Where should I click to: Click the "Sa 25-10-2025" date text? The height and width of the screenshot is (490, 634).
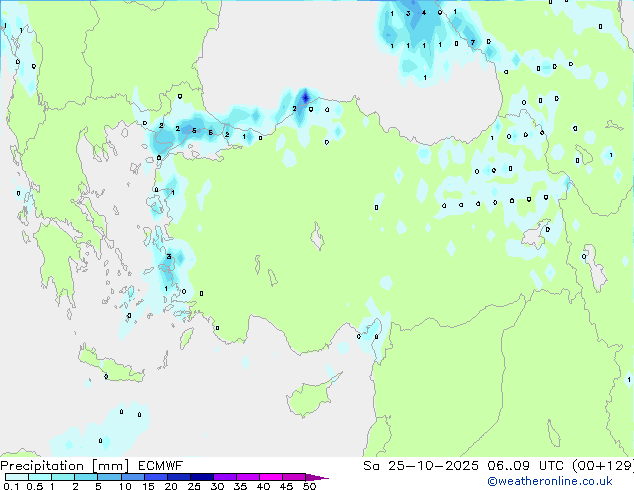[x=421, y=466]
